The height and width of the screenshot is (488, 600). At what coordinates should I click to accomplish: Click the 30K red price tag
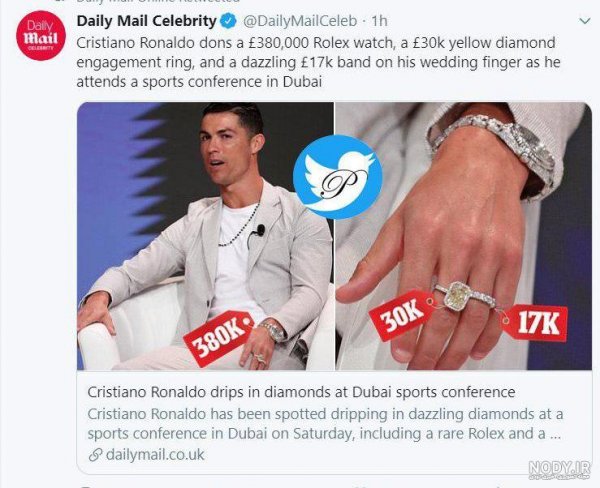[x=402, y=315]
